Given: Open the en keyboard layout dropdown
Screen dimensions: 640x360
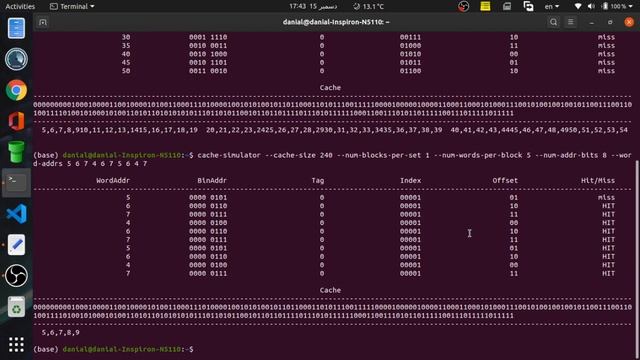Looking at the screenshot, I should point(552,7).
